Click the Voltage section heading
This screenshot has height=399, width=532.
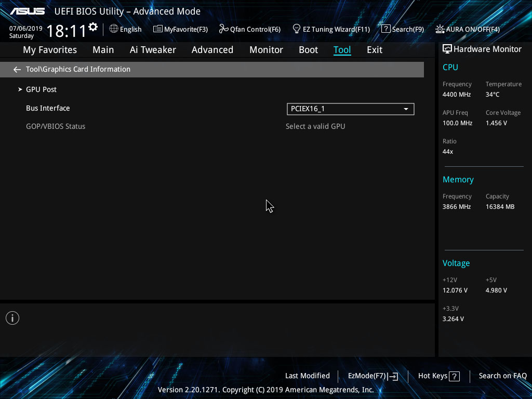pyautogui.click(x=456, y=263)
